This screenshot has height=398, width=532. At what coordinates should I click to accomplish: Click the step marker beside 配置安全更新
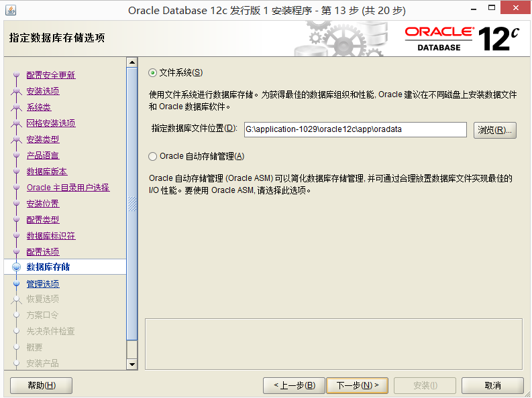pos(16,75)
